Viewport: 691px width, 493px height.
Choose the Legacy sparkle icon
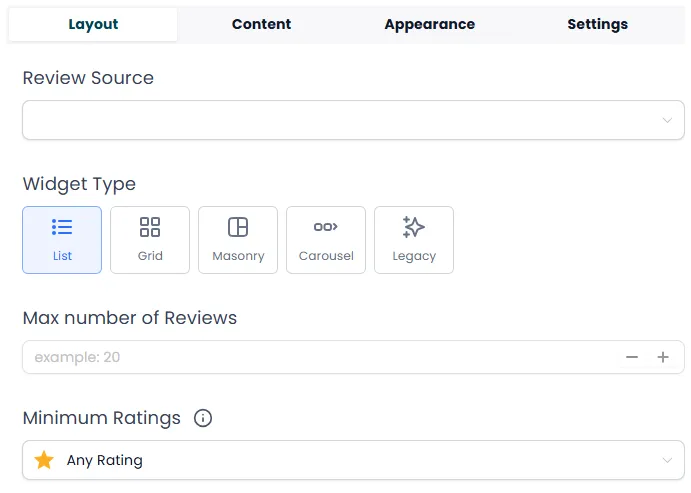pyautogui.click(x=414, y=227)
